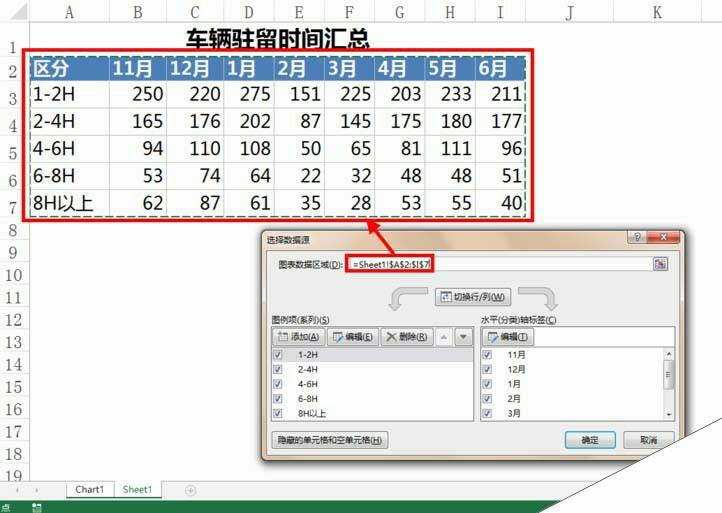This screenshot has width=722, height=513.
Task: Move series down with the down arrow
Action: (x=463, y=337)
